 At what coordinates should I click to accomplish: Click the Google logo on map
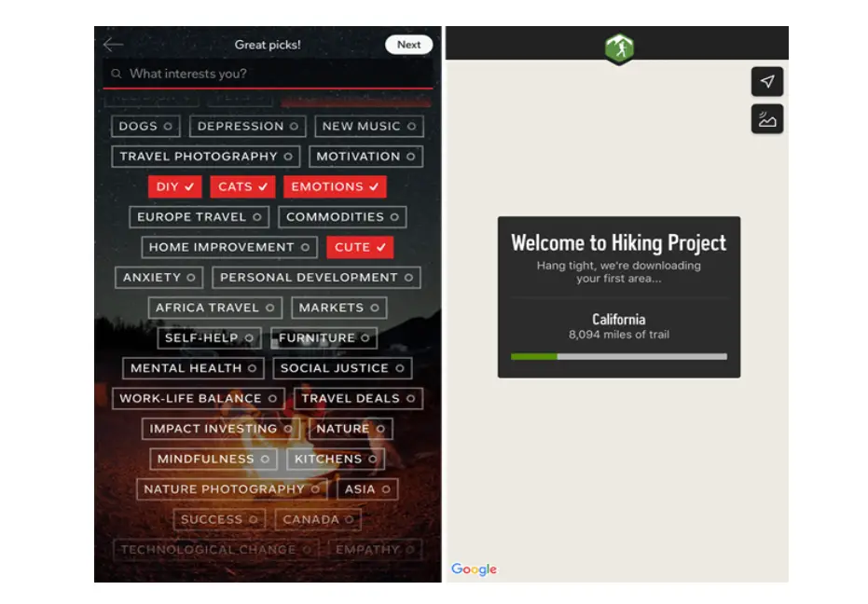474,570
